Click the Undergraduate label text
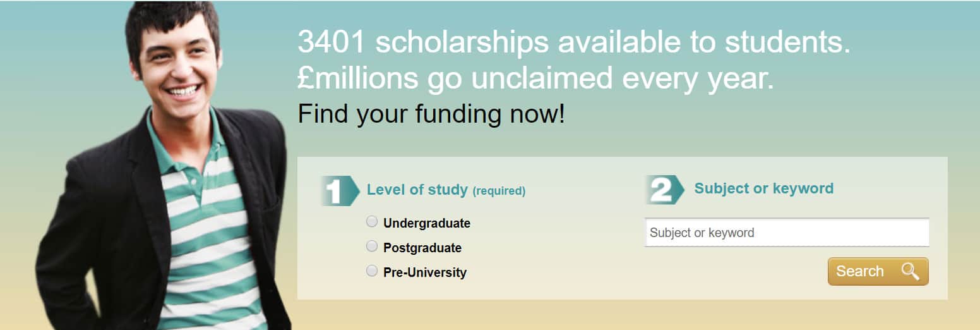Image resolution: width=980 pixels, height=330 pixels. coord(427,223)
